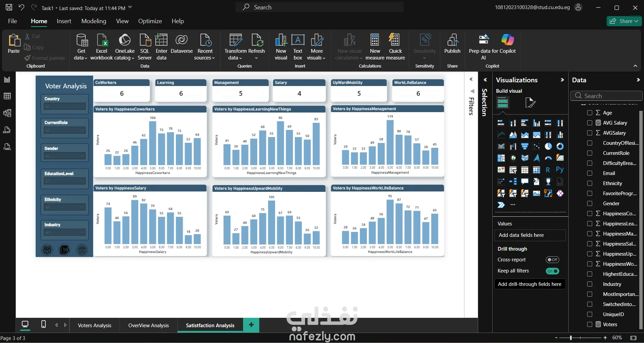Adjust the zoom level slider
Viewport: 644px width, 343px height.
(x=571, y=338)
